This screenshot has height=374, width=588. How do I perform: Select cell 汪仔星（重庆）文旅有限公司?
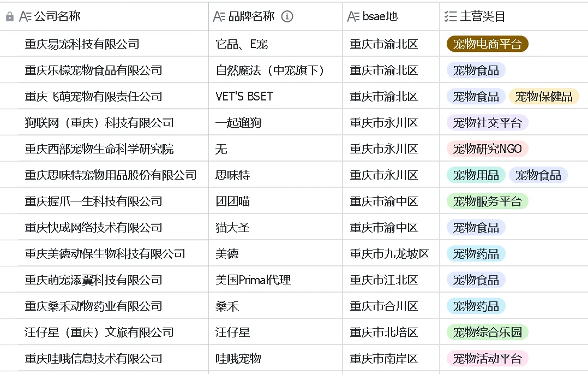tap(104, 332)
